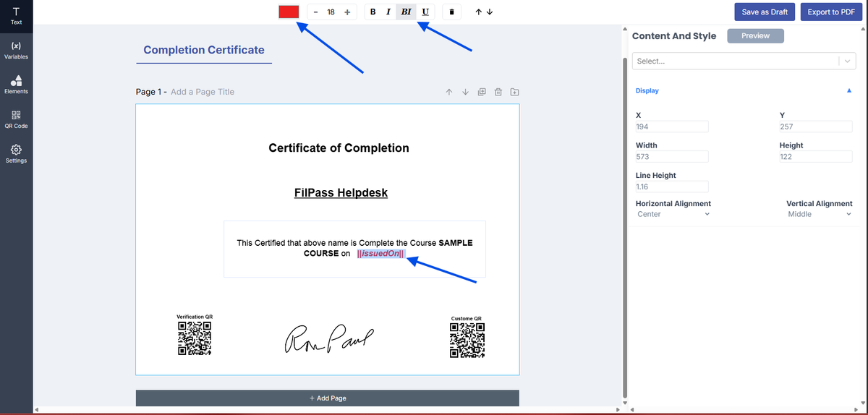This screenshot has height=415, width=868.
Task: Click Save as Draft
Action: 765,12
